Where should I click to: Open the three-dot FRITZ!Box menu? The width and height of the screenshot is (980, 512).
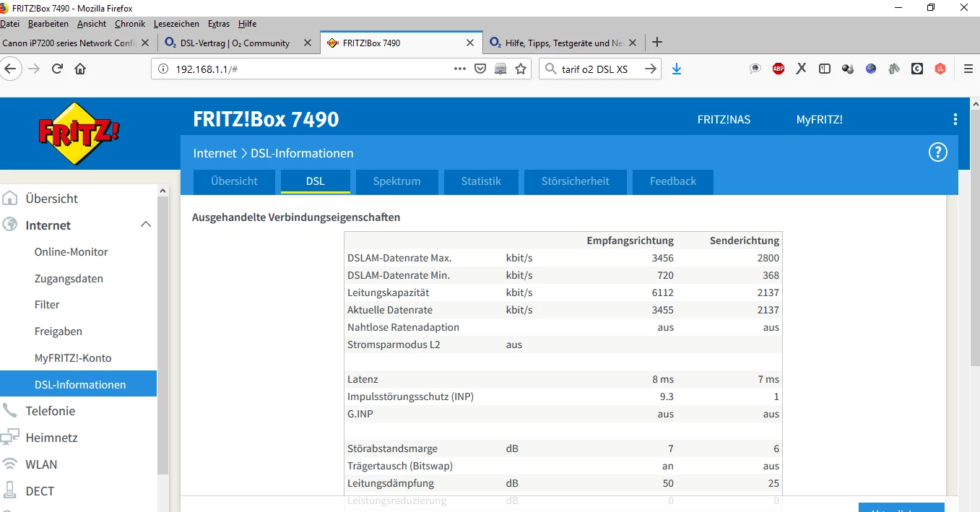(x=955, y=120)
